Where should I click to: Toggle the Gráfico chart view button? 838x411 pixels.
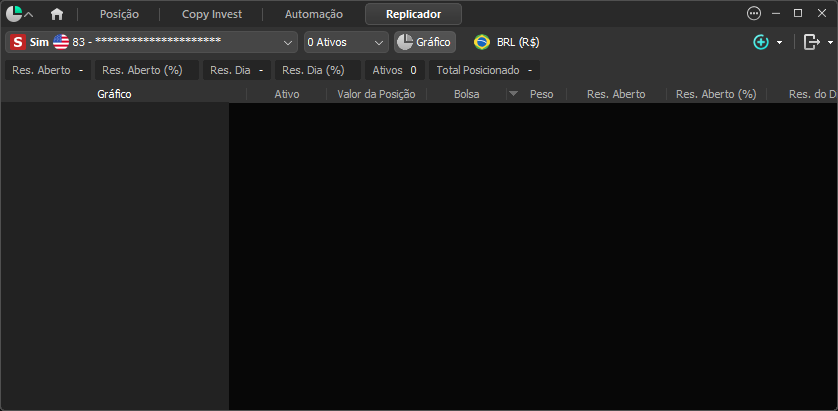click(425, 42)
